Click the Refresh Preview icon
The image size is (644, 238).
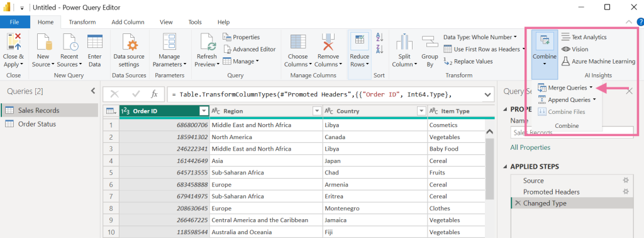tap(208, 42)
